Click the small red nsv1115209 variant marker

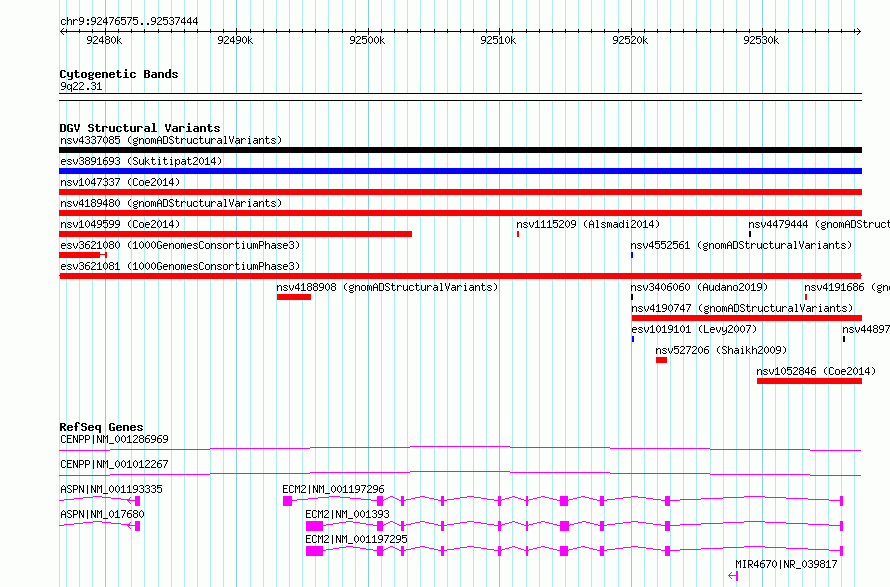[518, 234]
